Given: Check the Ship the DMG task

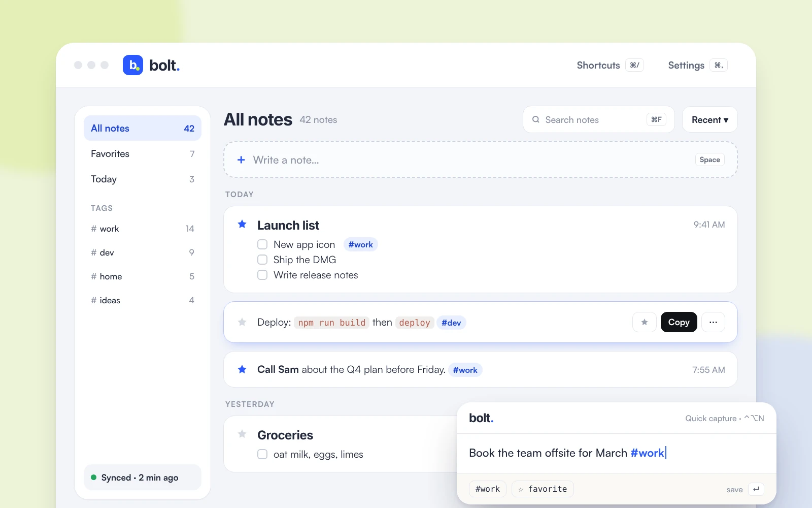Looking at the screenshot, I should coord(262,260).
